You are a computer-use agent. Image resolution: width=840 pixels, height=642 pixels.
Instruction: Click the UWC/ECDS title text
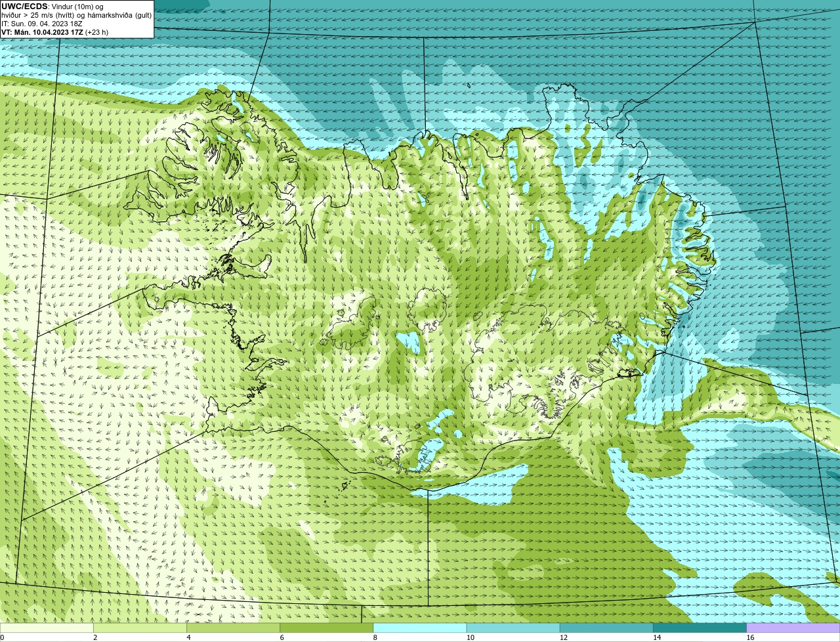pyautogui.click(x=24, y=7)
